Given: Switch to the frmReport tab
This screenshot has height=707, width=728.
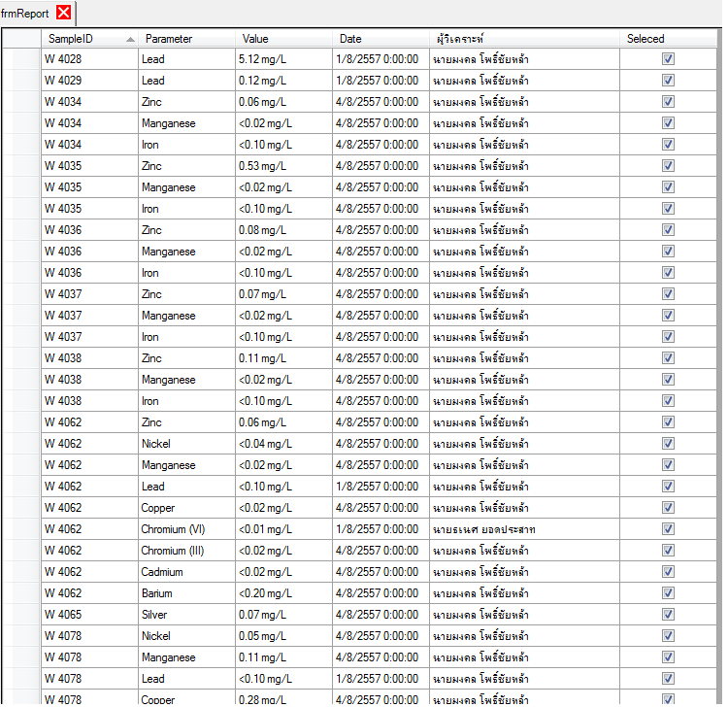Looking at the screenshot, I should coord(25,14).
